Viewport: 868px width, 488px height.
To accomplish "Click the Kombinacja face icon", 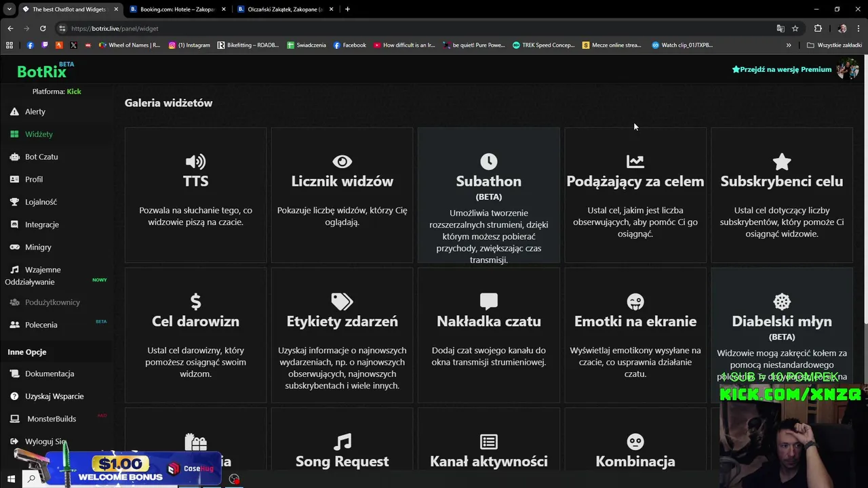I will point(635,442).
